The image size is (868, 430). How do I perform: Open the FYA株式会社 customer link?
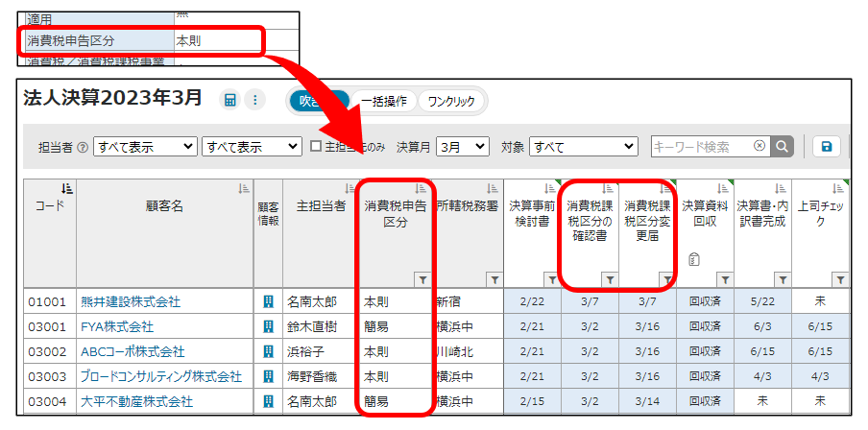[117, 326]
